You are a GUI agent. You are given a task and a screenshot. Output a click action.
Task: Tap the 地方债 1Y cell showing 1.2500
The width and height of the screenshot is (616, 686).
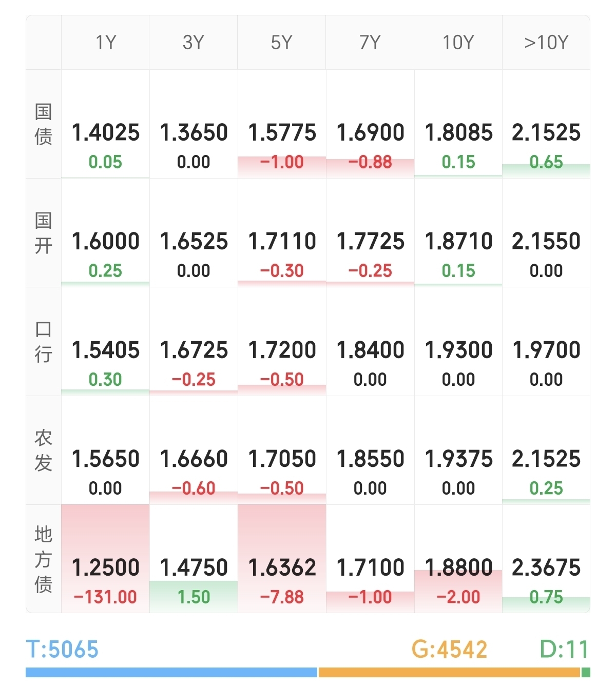click(105, 567)
